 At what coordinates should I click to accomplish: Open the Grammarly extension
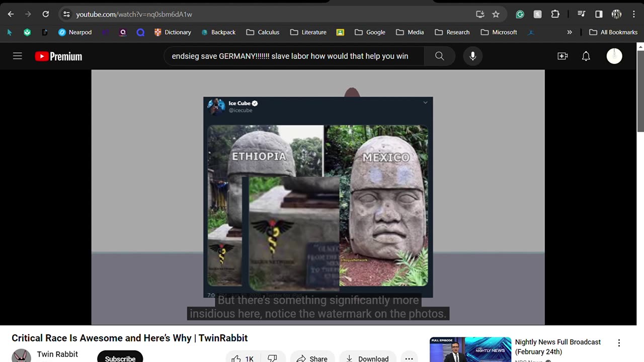(x=520, y=14)
